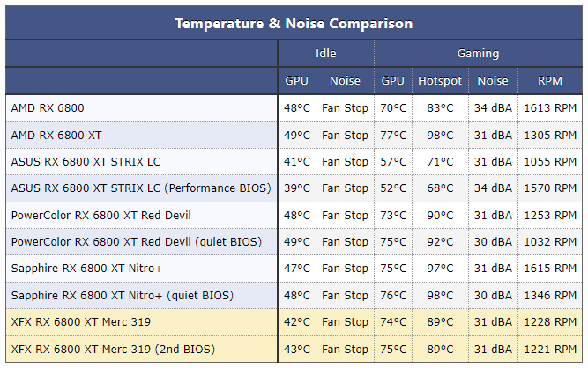Select the Gaming column group header
This screenshot has height=368, width=588.
pos(478,54)
